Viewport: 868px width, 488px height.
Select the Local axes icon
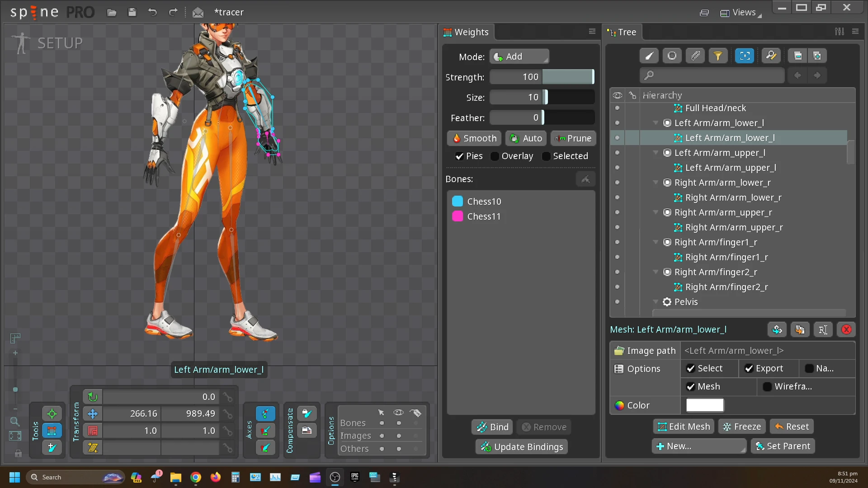pos(265,413)
